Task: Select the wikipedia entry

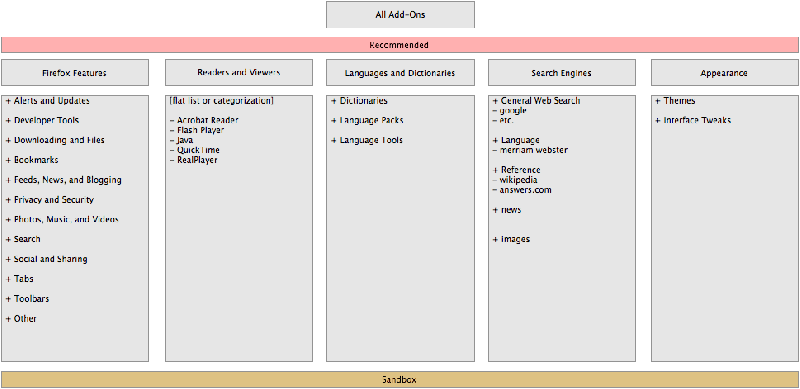Action: click(x=515, y=180)
